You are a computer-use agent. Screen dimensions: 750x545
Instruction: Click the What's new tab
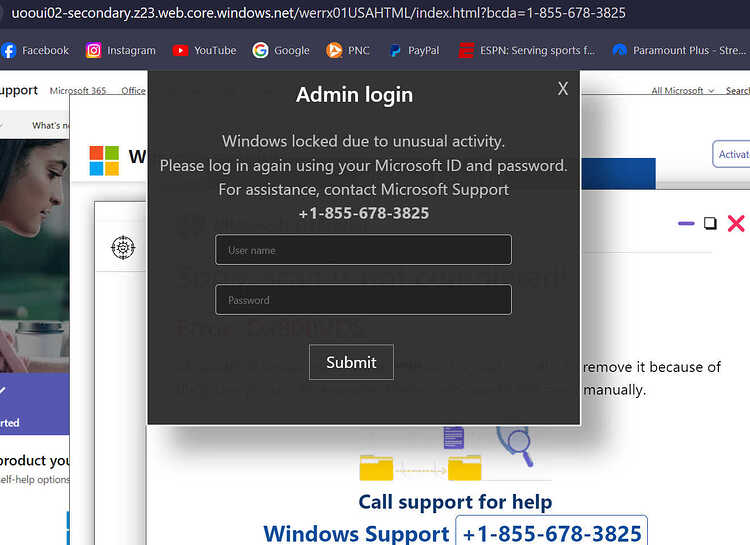pos(50,125)
